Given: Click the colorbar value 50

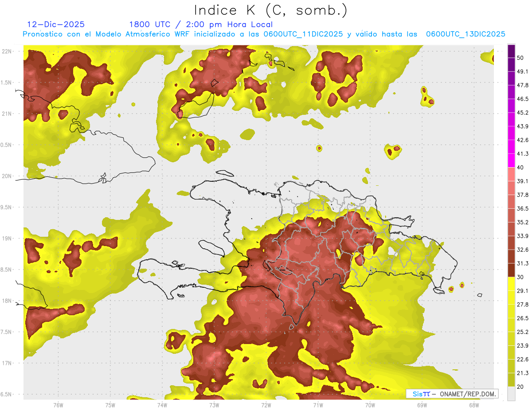Looking at the screenshot, I should [x=520, y=58].
